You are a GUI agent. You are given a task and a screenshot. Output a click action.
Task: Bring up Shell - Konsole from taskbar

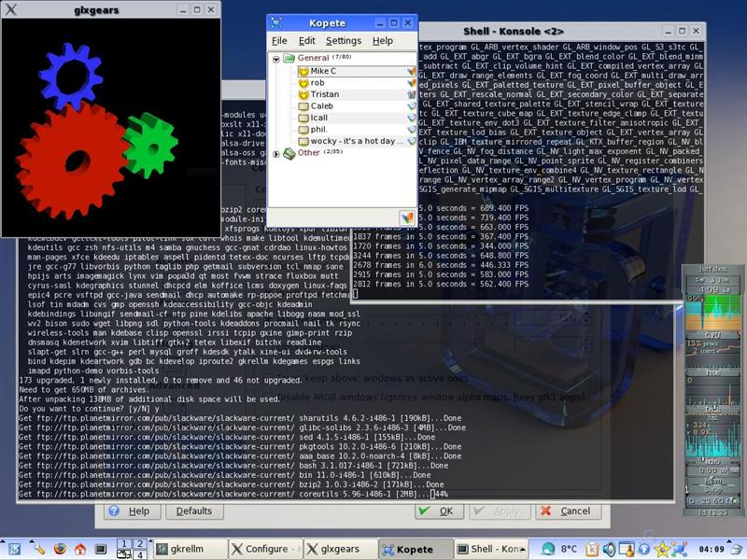point(491,549)
